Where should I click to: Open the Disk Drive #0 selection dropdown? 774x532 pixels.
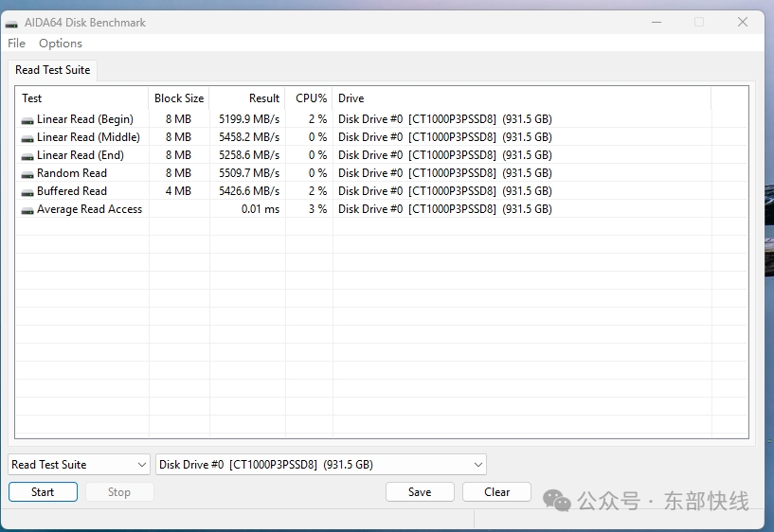coord(321,465)
